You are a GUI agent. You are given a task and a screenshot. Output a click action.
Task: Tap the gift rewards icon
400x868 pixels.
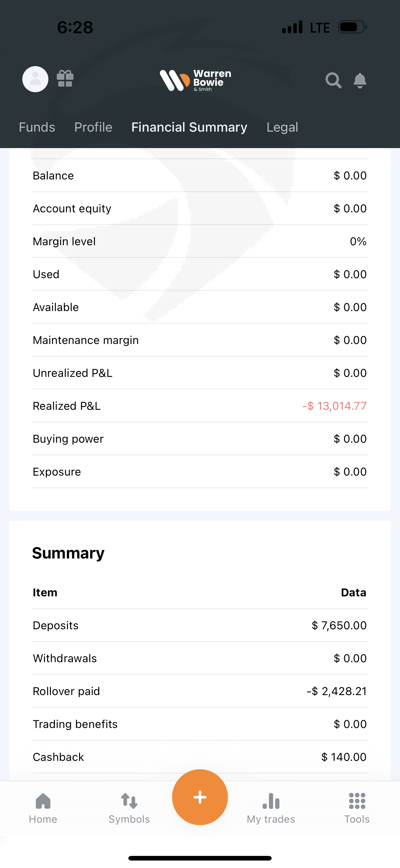[65, 79]
